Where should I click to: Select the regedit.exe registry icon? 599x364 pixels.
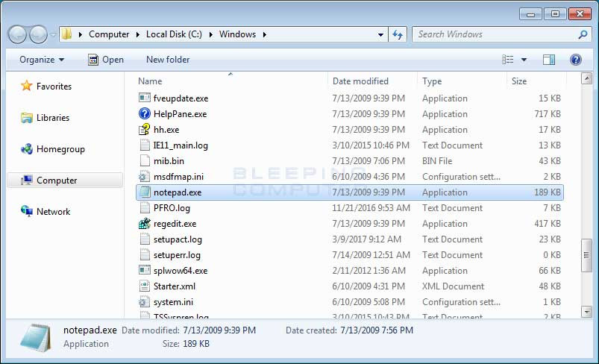pyautogui.click(x=145, y=224)
